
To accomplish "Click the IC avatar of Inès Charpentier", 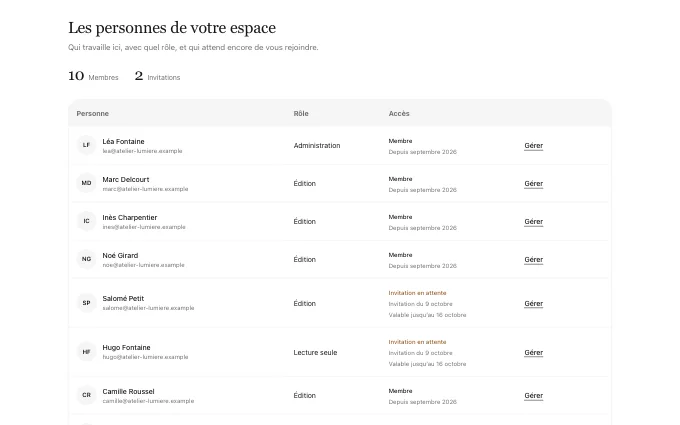I will (86, 221).
